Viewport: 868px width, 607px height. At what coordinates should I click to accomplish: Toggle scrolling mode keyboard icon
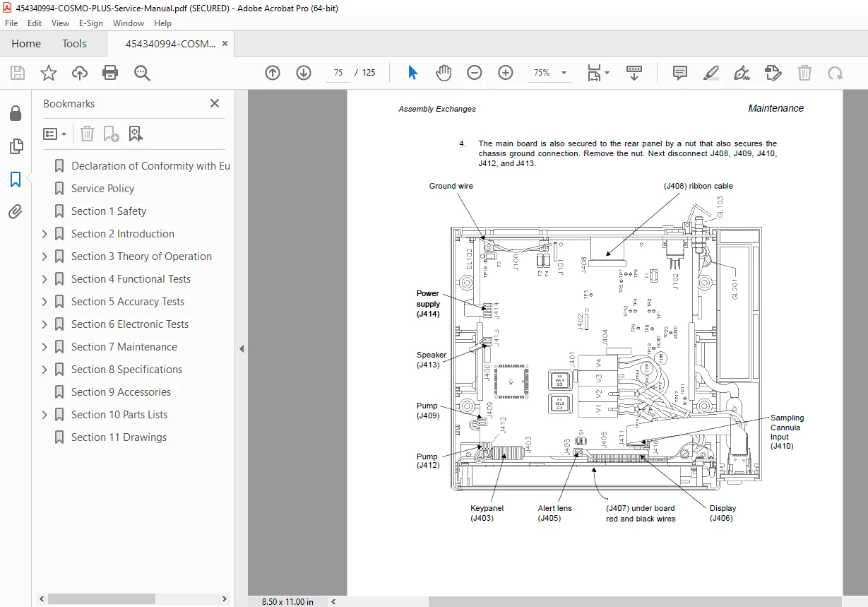point(634,73)
